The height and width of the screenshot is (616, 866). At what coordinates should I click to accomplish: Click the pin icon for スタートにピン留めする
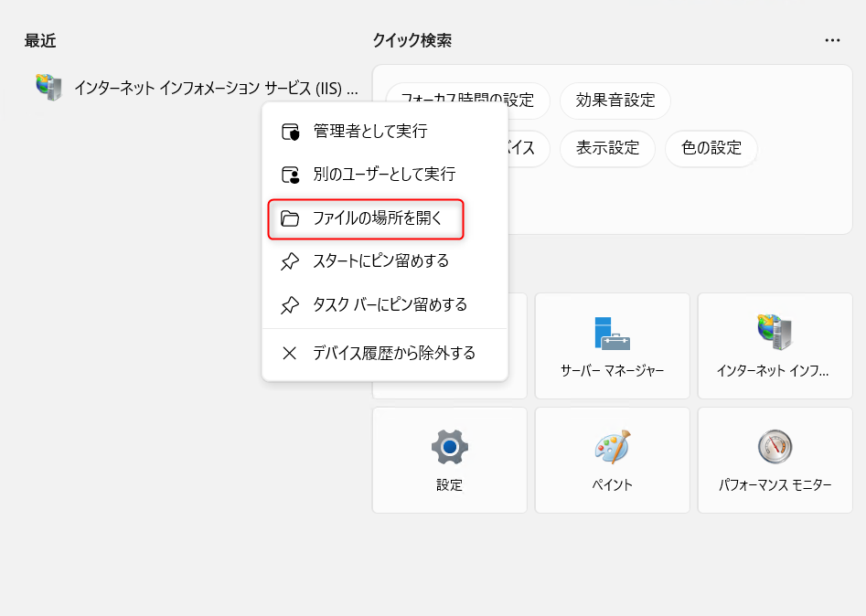290,261
